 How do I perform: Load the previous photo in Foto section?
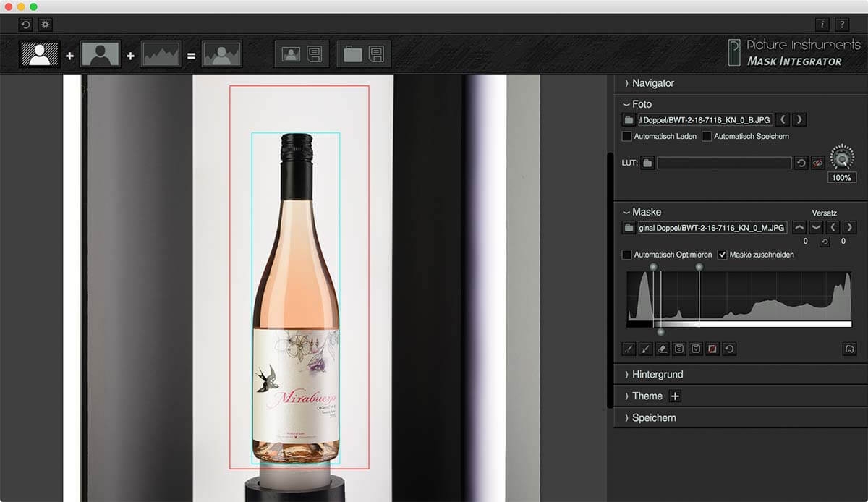[x=783, y=119]
